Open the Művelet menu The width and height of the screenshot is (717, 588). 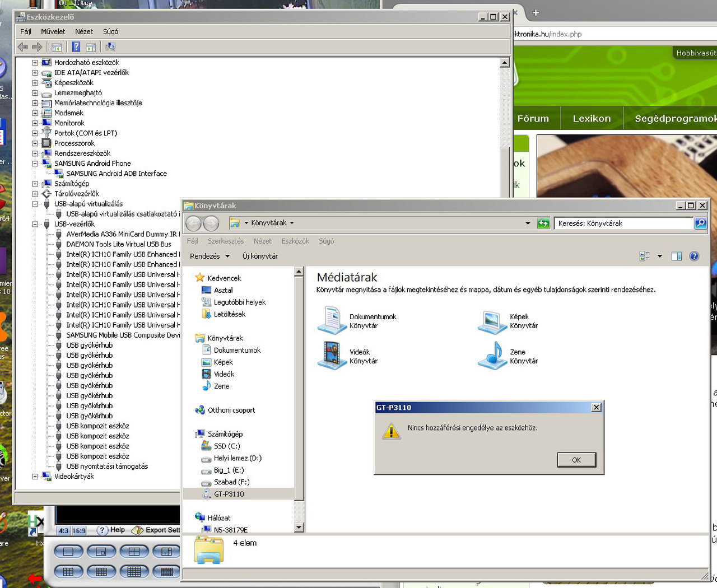53,32
